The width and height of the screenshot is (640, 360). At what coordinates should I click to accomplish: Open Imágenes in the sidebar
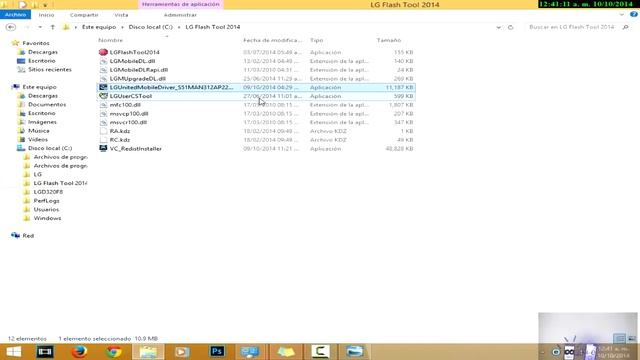tap(42, 122)
